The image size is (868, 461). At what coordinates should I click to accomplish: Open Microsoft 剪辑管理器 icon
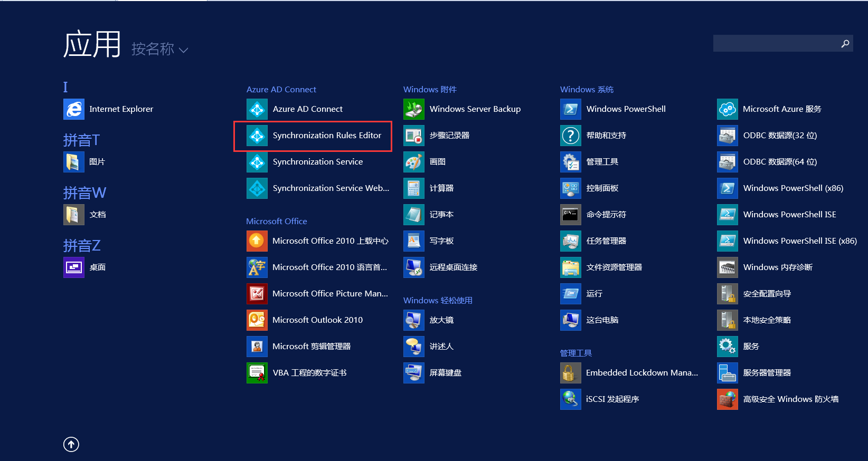pyautogui.click(x=257, y=347)
